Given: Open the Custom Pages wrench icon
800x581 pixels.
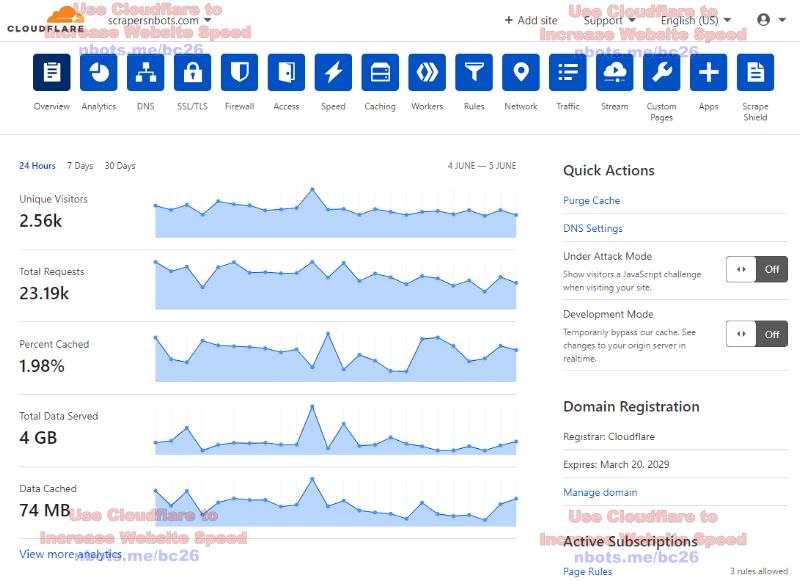Looking at the screenshot, I should click(x=662, y=72).
